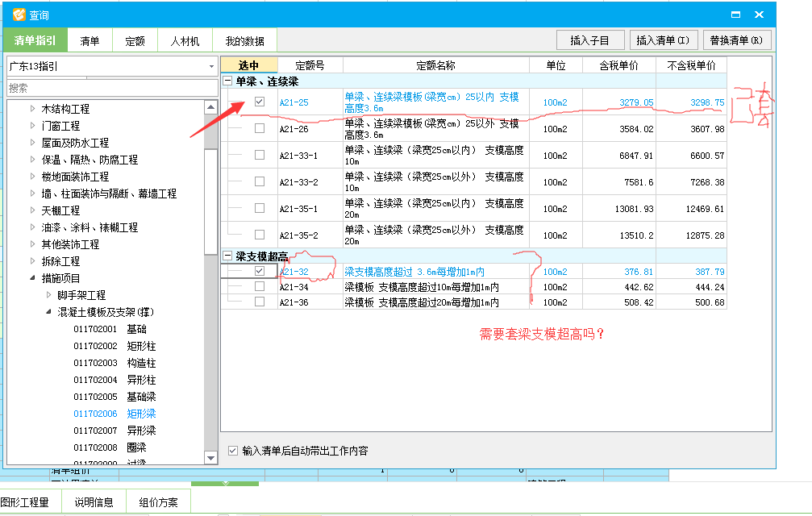Switch to the 清单指引 tab
Viewport: 812px width, 516px height.
[35, 40]
